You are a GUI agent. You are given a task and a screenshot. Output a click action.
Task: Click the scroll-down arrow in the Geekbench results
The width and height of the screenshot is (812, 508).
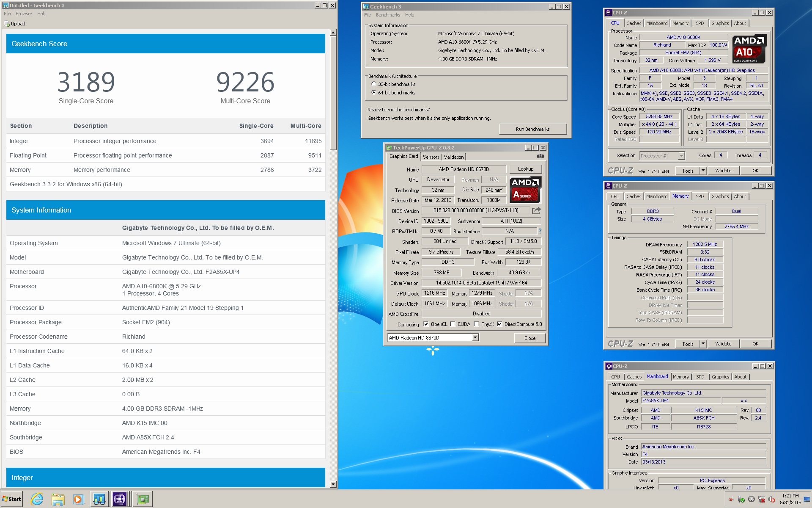[333, 484]
